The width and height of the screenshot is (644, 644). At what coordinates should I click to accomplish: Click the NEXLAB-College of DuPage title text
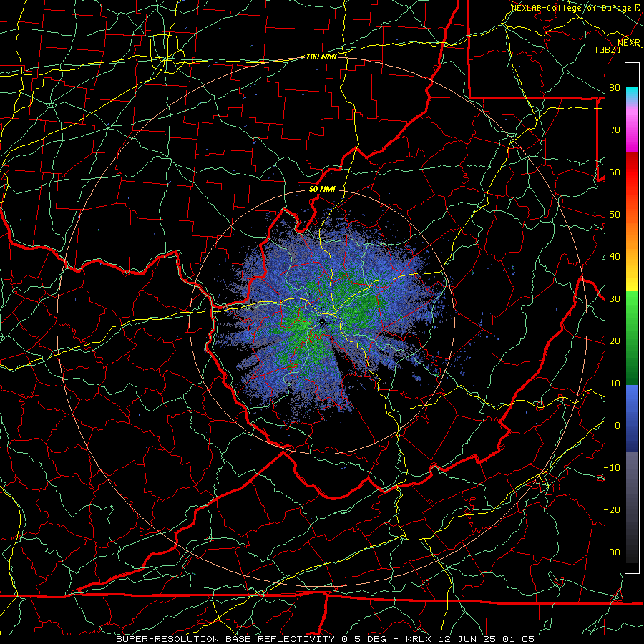click(572, 8)
